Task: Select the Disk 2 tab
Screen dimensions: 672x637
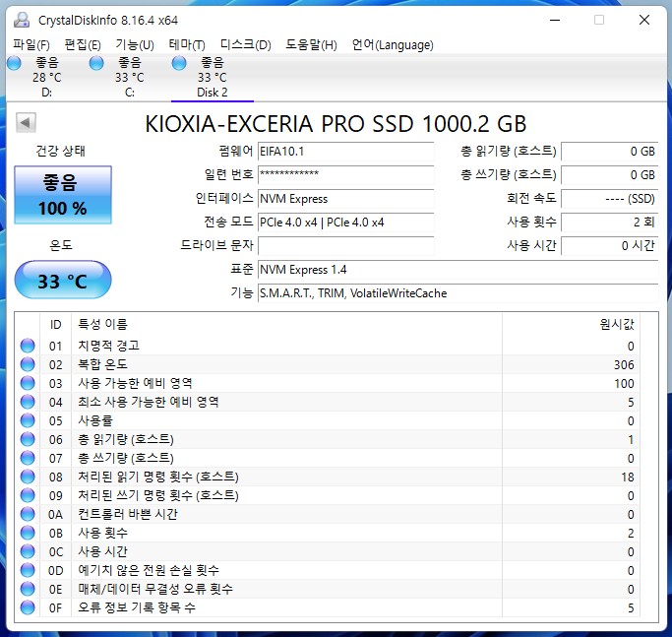Action: tap(213, 77)
